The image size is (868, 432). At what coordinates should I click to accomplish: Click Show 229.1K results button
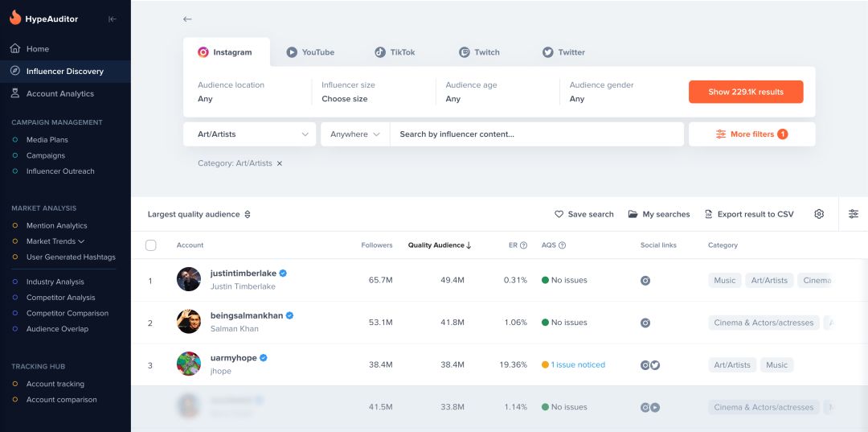coord(746,92)
